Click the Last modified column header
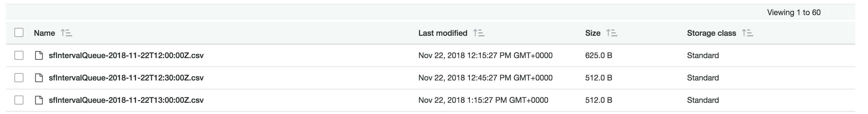This screenshot has height=114, width=868. tap(443, 33)
